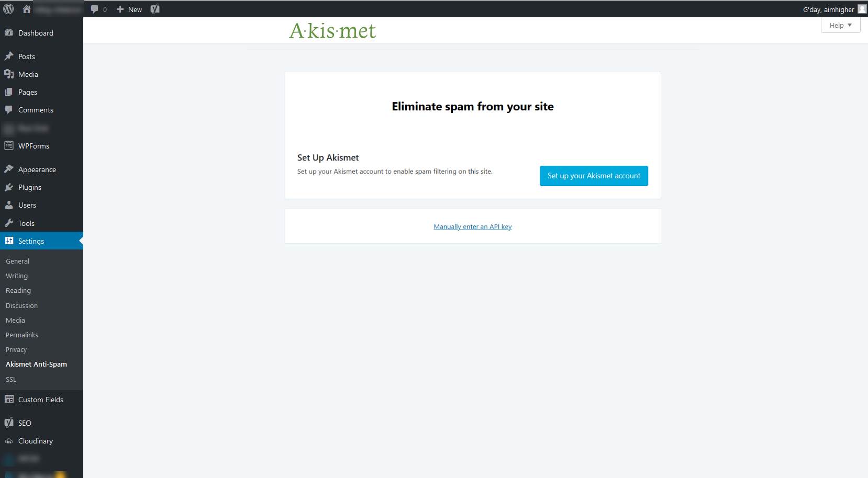Viewport: 868px width, 478px height.
Task: Follow Manually enter an API key link
Action: click(x=473, y=226)
